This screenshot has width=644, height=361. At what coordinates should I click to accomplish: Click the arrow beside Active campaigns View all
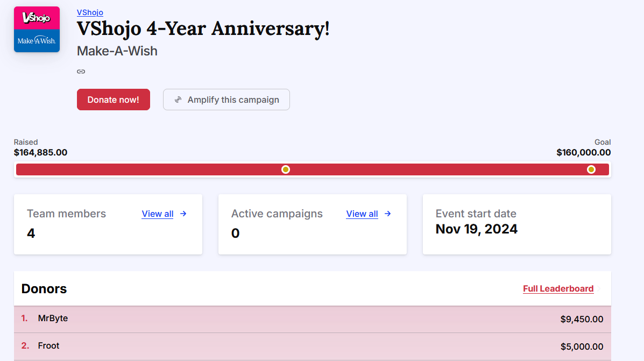pyautogui.click(x=388, y=214)
